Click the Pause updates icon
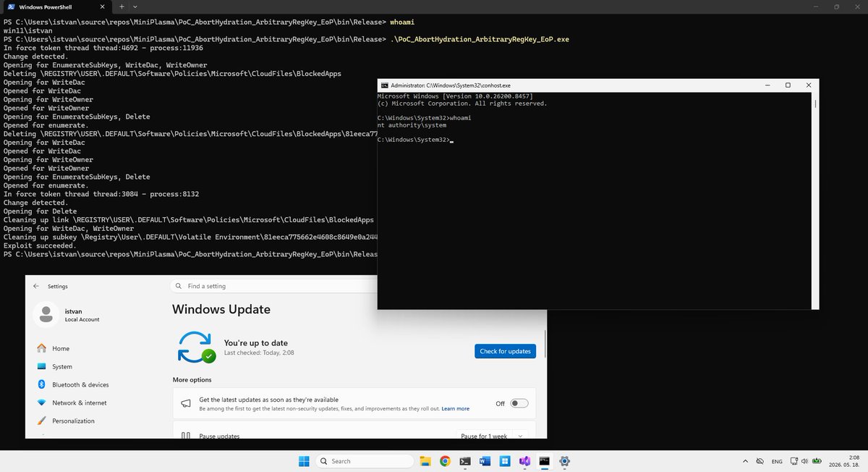868x472 pixels. [x=186, y=435]
